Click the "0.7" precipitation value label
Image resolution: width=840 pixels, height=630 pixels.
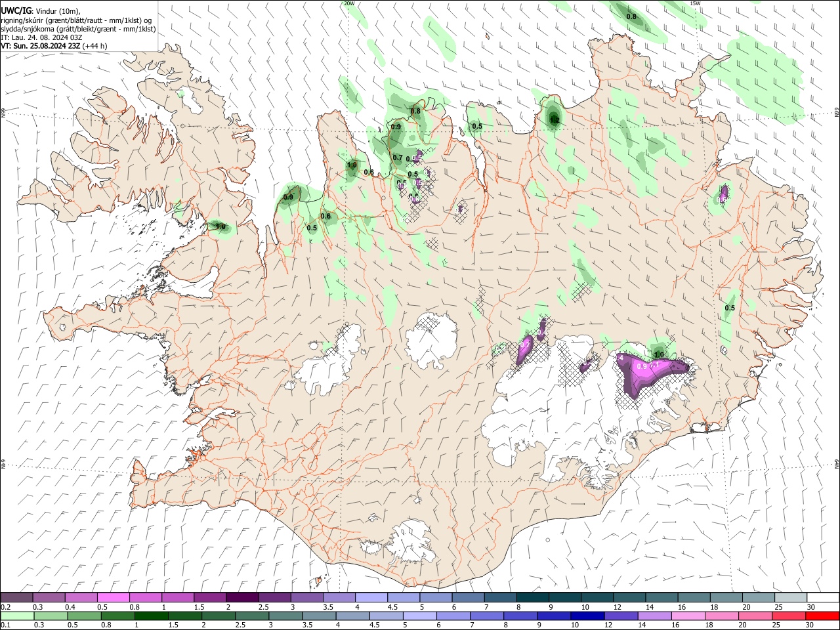click(398, 157)
